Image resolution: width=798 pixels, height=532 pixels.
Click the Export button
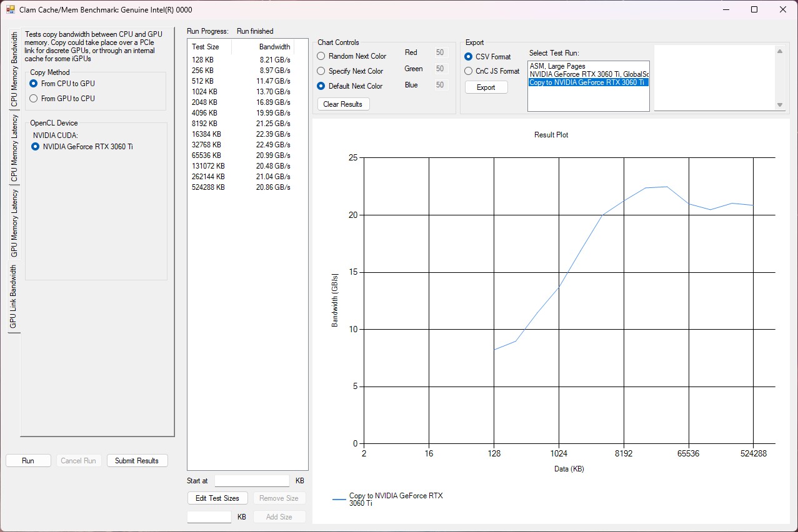(486, 87)
